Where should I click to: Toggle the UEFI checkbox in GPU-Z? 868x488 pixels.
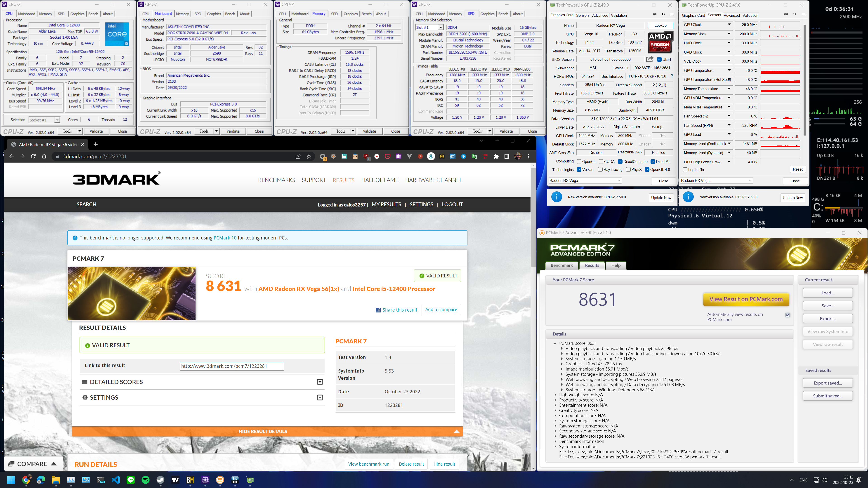(659, 59)
